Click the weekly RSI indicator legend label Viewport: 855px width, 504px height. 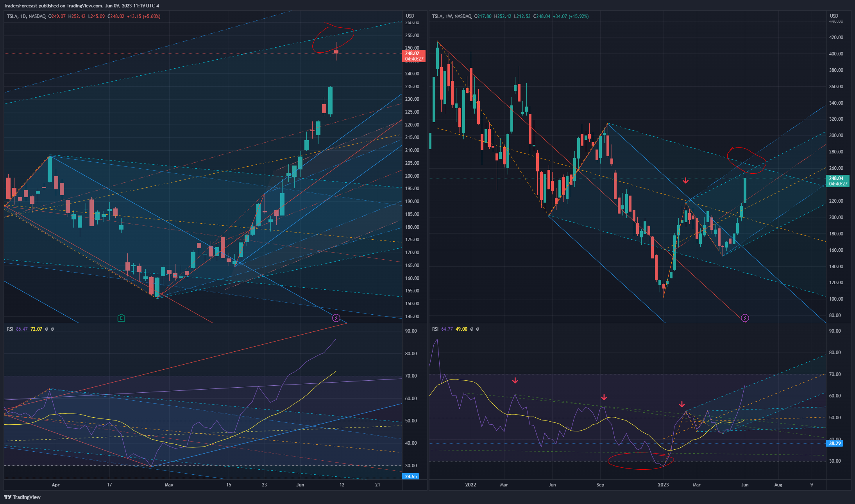(435, 329)
